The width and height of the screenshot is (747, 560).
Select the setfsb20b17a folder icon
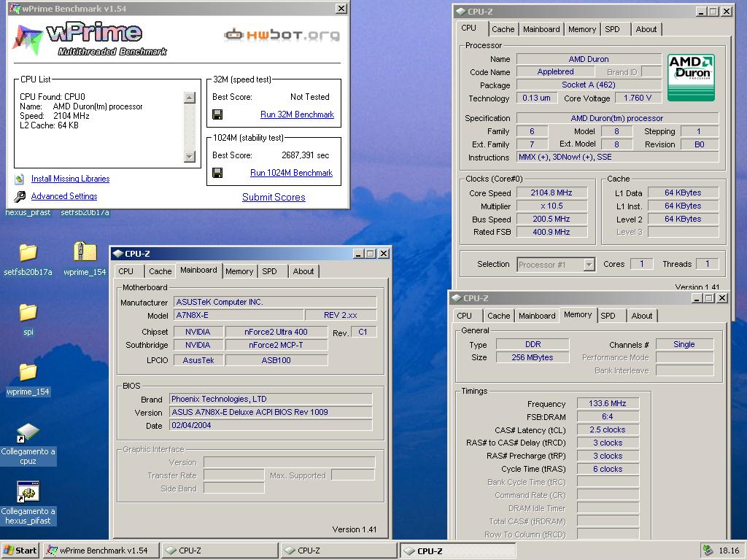pos(28,252)
